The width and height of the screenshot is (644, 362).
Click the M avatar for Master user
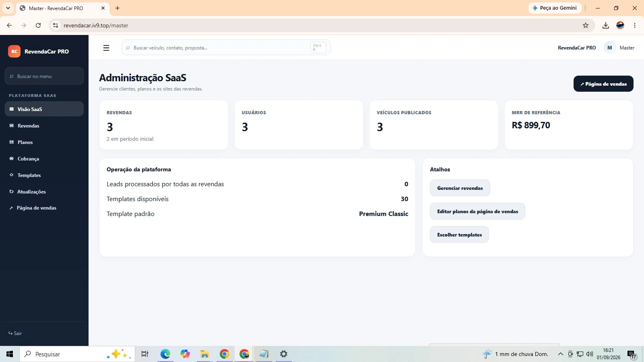[610, 47]
